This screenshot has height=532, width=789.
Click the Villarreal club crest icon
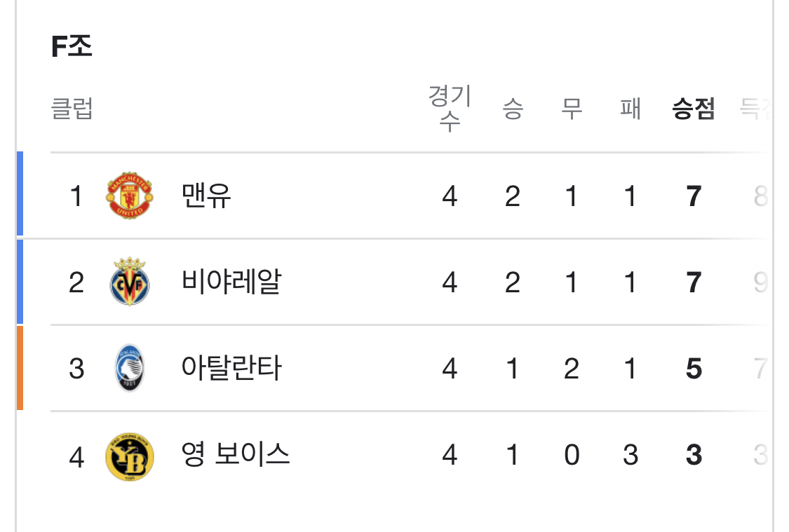click(129, 282)
